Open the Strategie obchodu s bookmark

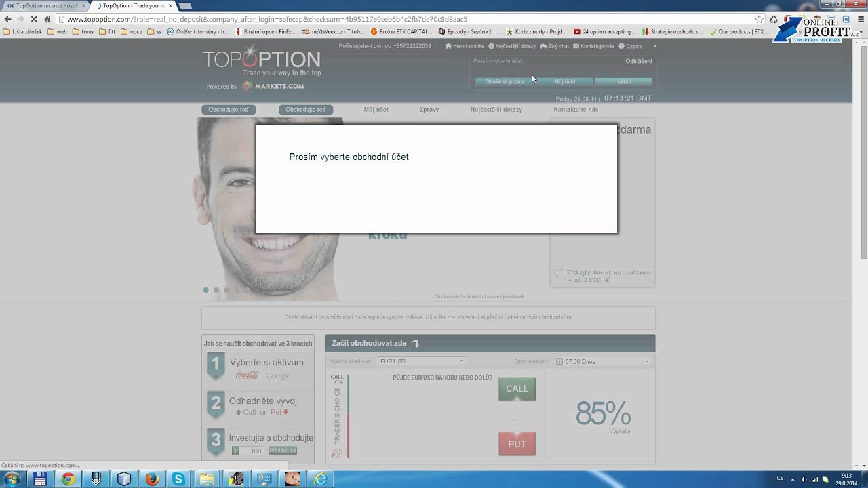pyautogui.click(x=673, y=31)
